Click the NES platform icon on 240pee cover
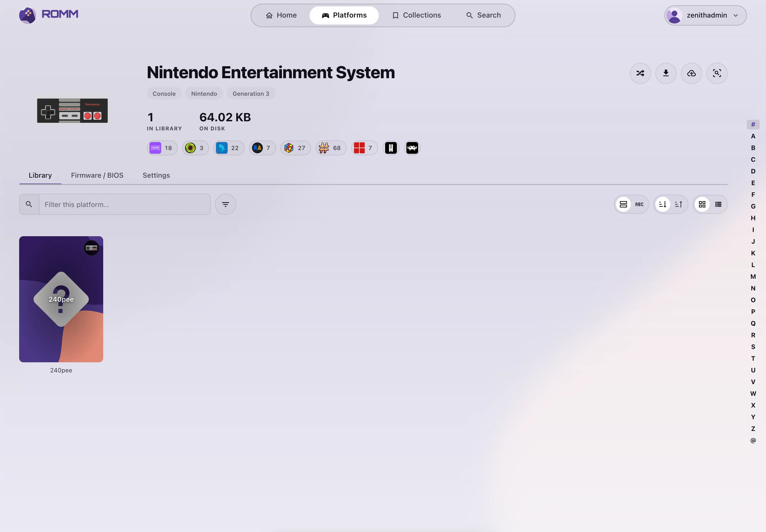 pos(91,248)
